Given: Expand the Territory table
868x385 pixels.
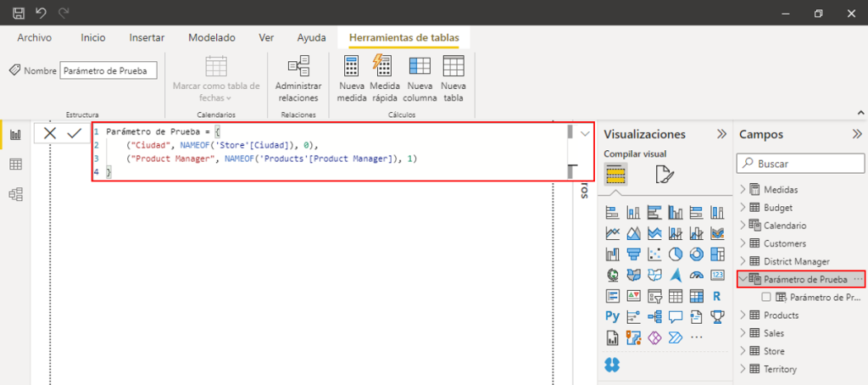Looking at the screenshot, I should click(x=743, y=369).
